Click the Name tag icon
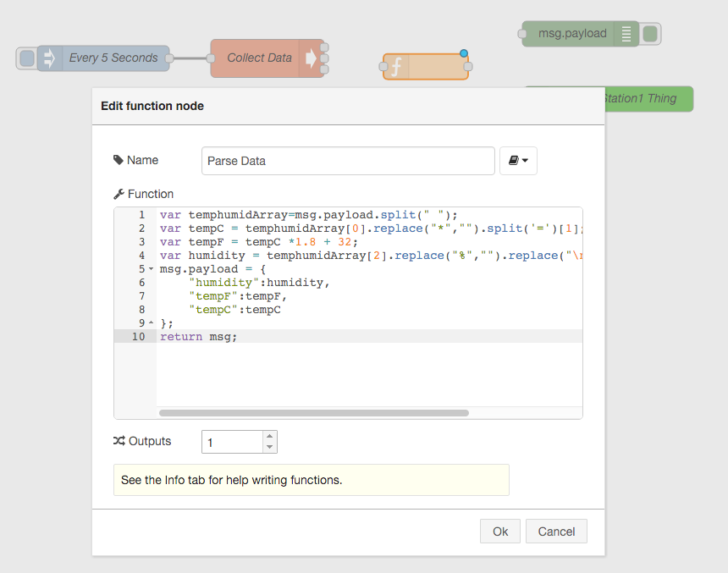728x573 pixels. click(x=119, y=160)
